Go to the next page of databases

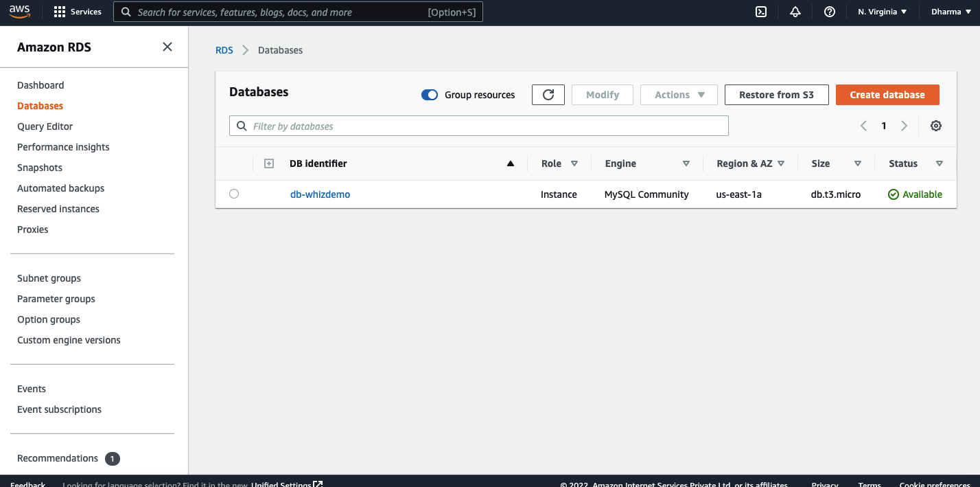coord(905,126)
